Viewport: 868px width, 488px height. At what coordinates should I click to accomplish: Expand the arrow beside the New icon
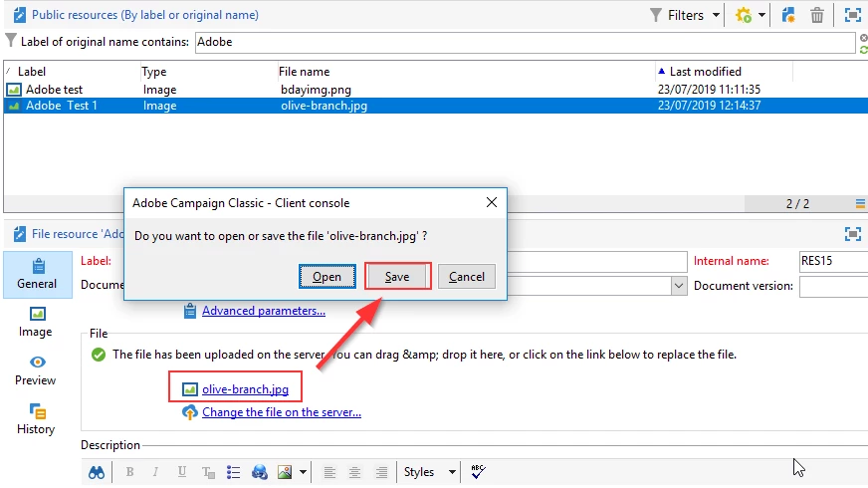[761, 15]
